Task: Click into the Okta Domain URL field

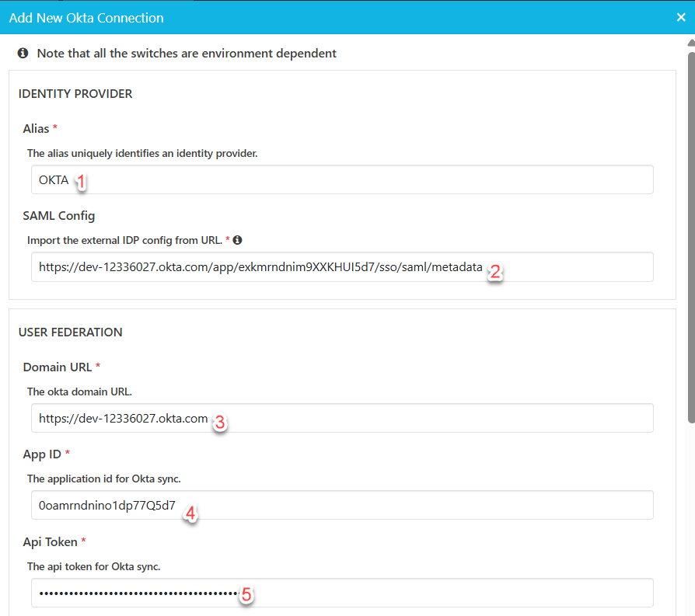Action: pyautogui.click(x=342, y=418)
